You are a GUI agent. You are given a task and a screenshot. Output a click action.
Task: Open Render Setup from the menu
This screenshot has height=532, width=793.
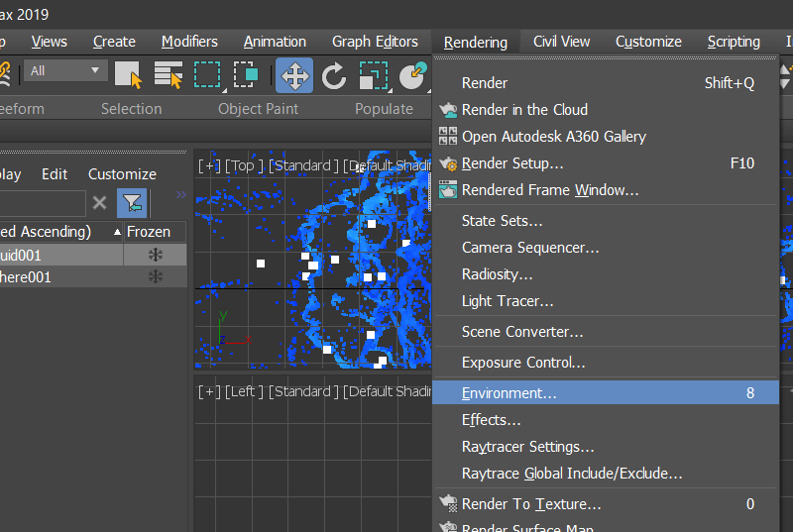click(606, 163)
